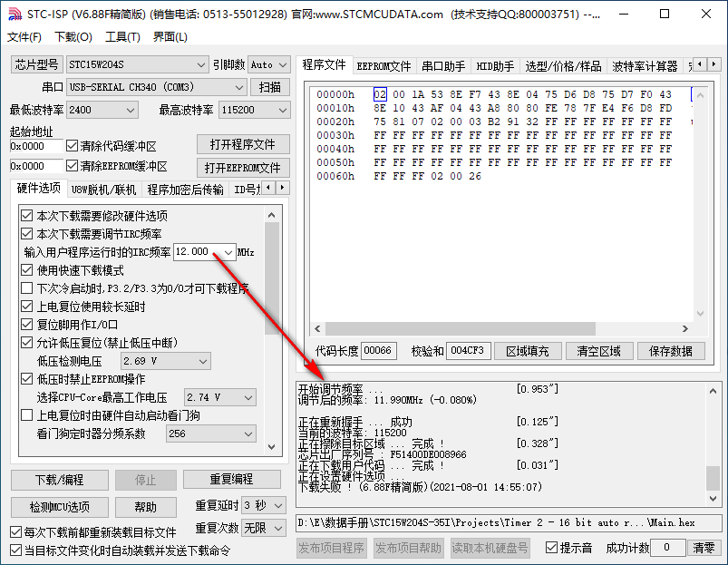Toggle 当目标文件变化时自动装载并发送下载命令 checkbox

pyautogui.click(x=15, y=550)
